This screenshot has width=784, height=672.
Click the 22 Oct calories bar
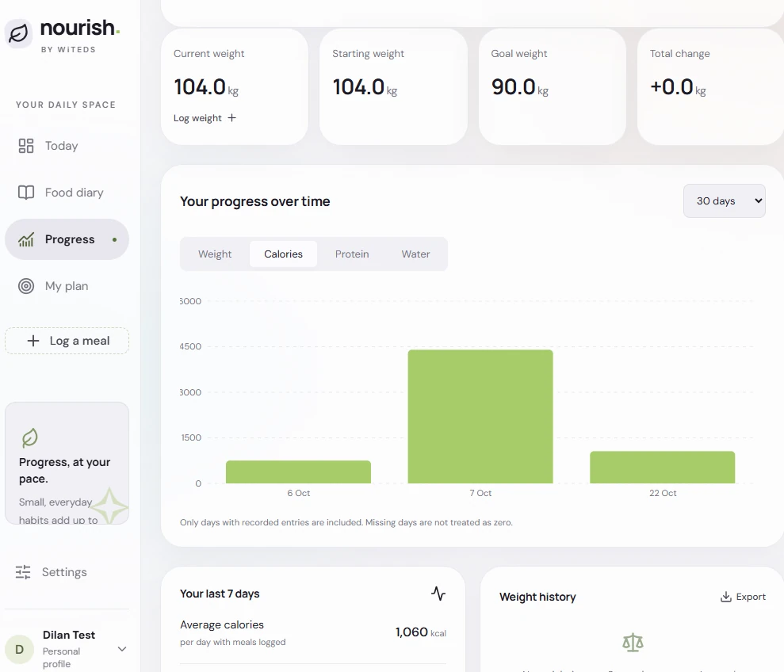click(x=663, y=468)
